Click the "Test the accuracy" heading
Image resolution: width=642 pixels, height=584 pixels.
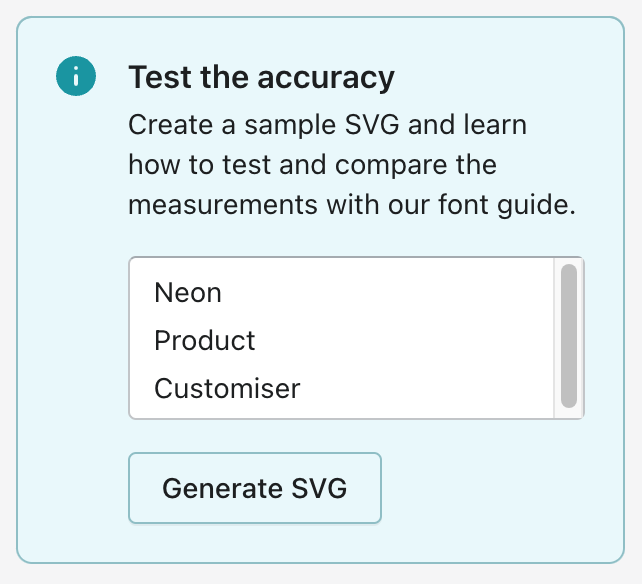262,77
